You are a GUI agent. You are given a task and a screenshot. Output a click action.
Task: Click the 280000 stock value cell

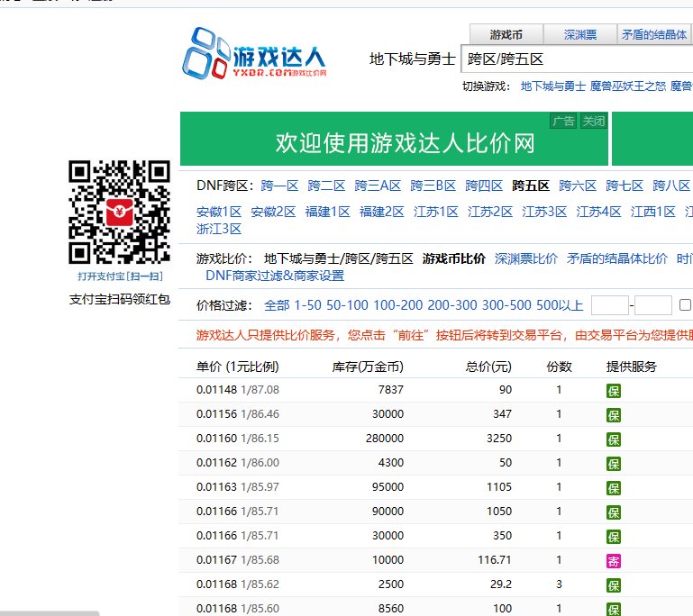385,439
